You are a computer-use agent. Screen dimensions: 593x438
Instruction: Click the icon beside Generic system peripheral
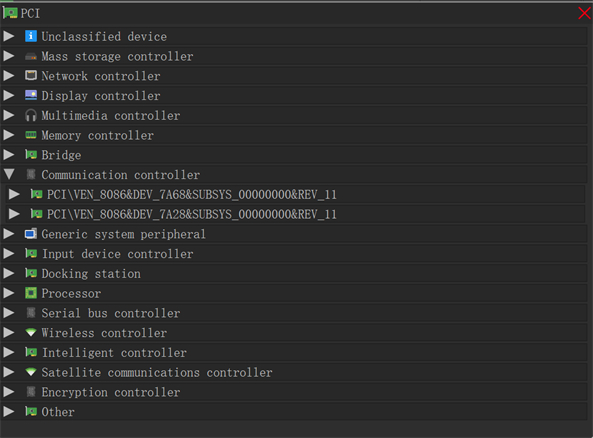31,234
